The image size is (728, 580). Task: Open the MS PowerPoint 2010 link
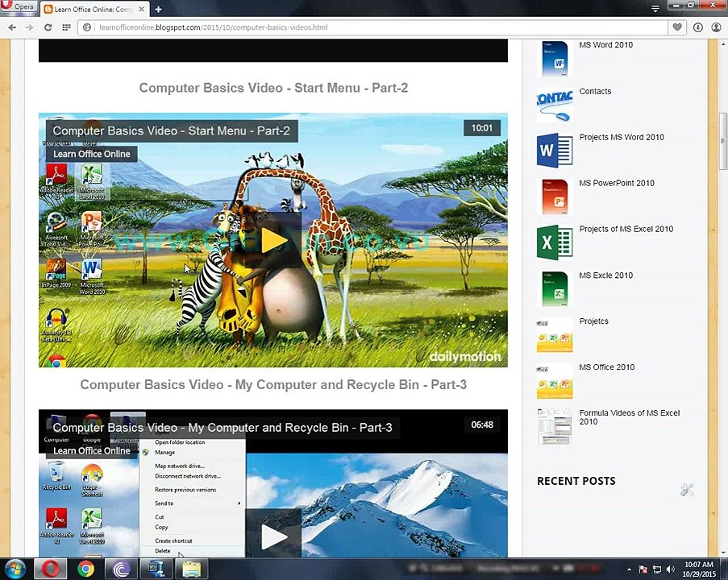[x=616, y=184]
